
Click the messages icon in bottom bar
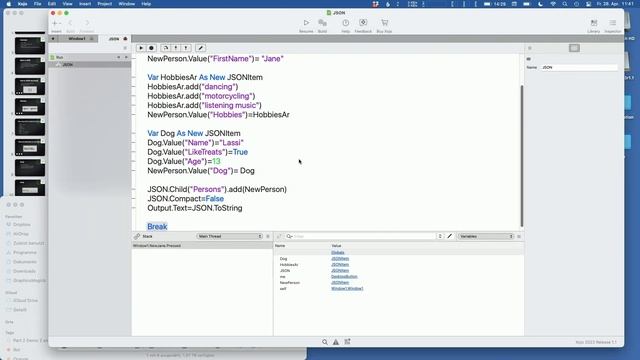tap(347, 342)
